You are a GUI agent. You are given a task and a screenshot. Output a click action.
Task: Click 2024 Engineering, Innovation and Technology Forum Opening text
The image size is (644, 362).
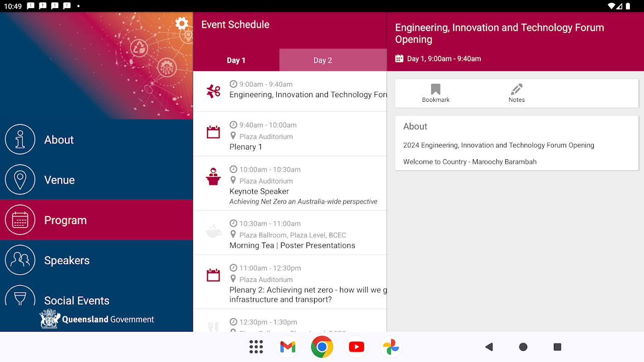click(499, 145)
